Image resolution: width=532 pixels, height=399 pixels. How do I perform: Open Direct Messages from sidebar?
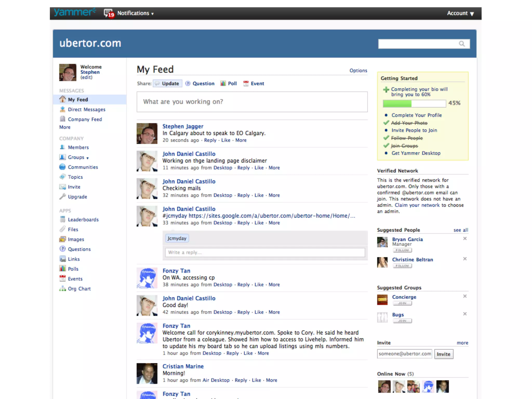click(86, 110)
